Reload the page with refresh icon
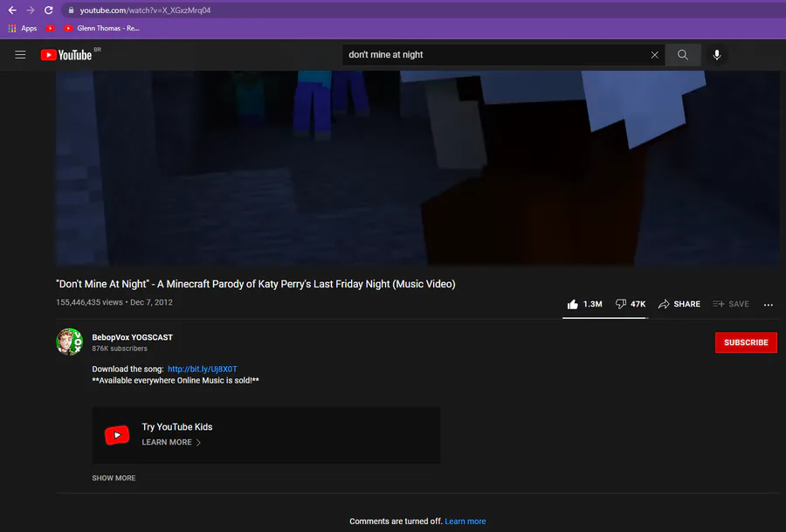 point(49,10)
